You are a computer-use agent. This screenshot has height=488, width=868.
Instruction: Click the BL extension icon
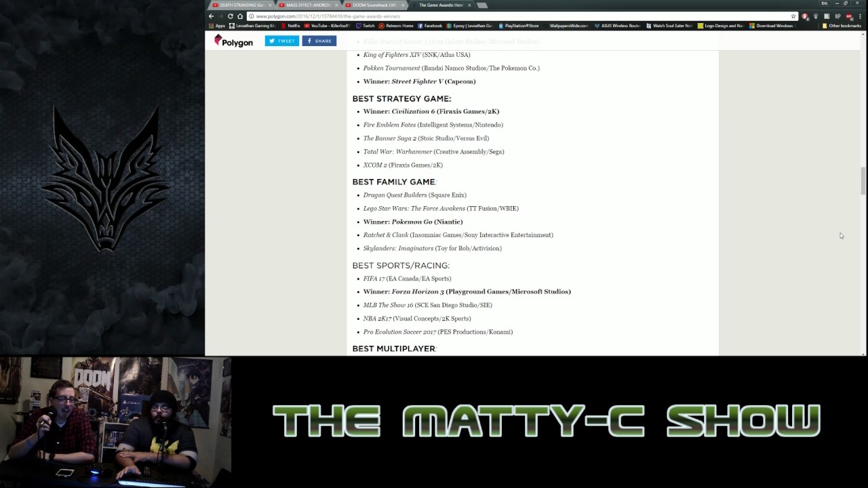pyautogui.click(x=827, y=16)
